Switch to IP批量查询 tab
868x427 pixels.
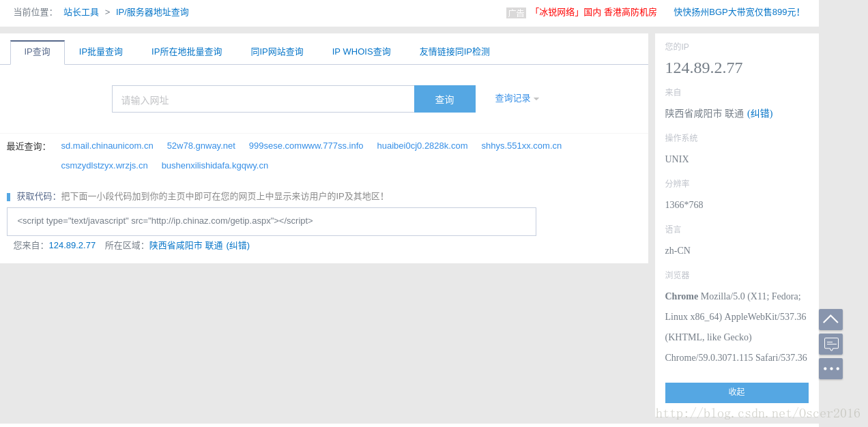click(101, 52)
